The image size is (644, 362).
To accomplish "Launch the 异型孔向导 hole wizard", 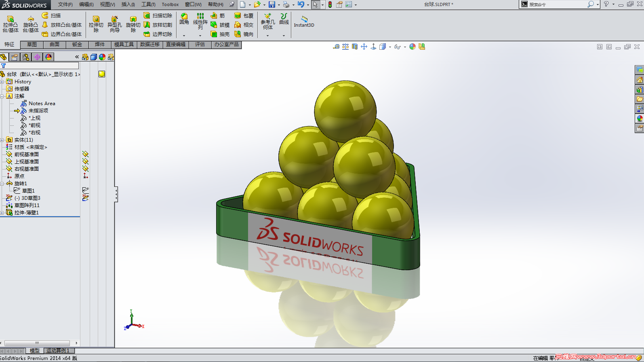I will (115, 24).
